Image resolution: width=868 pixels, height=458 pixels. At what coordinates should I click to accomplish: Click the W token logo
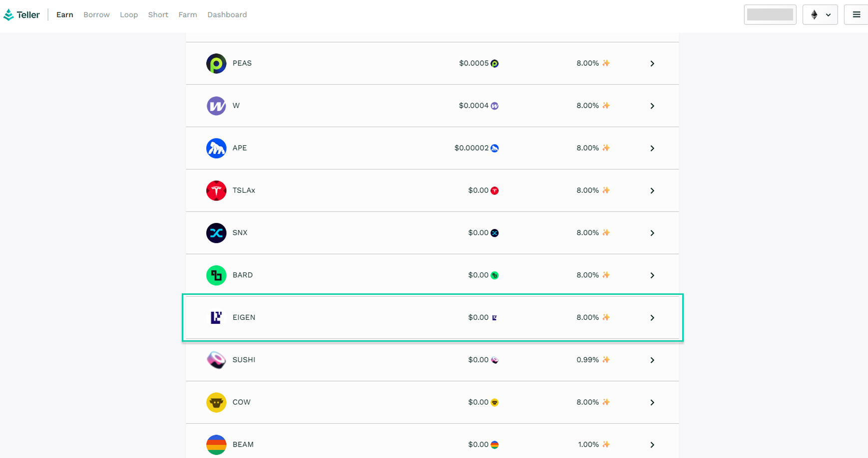pyautogui.click(x=216, y=106)
